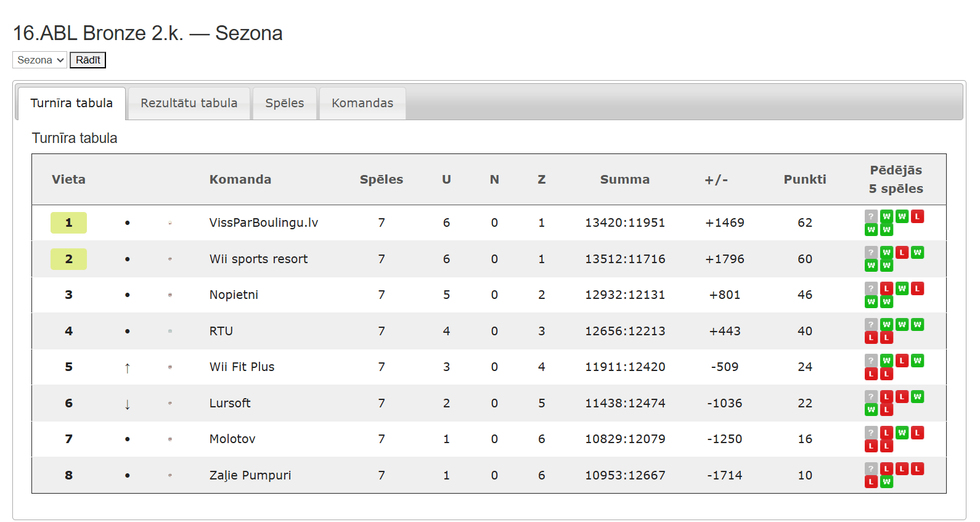This screenshot has width=980, height=522.
Task: Open the Sezona dropdown selector
Action: [39, 60]
